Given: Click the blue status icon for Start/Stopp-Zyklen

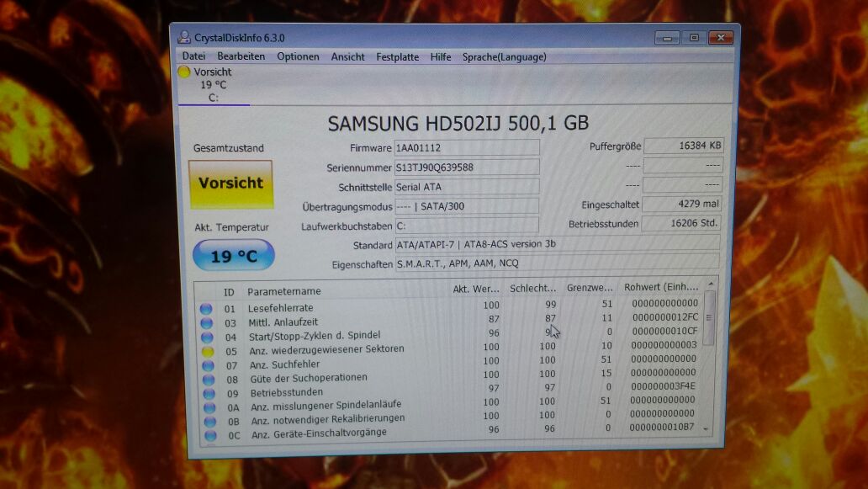Looking at the screenshot, I should pyautogui.click(x=207, y=338).
